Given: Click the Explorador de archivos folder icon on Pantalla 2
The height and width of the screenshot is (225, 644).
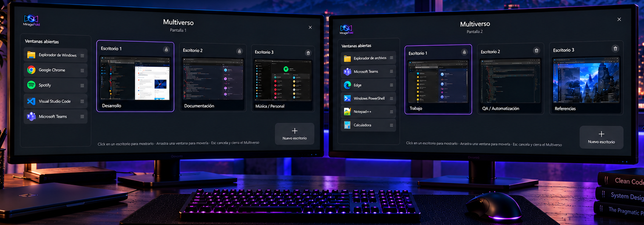Looking at the screenshot, I should point(347,58).
